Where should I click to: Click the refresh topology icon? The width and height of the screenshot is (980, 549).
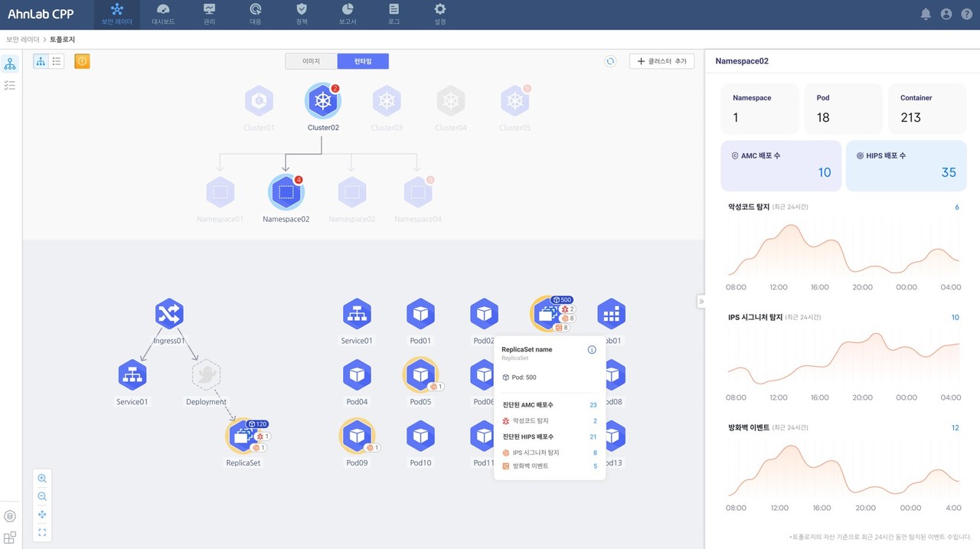click(610, 61)
